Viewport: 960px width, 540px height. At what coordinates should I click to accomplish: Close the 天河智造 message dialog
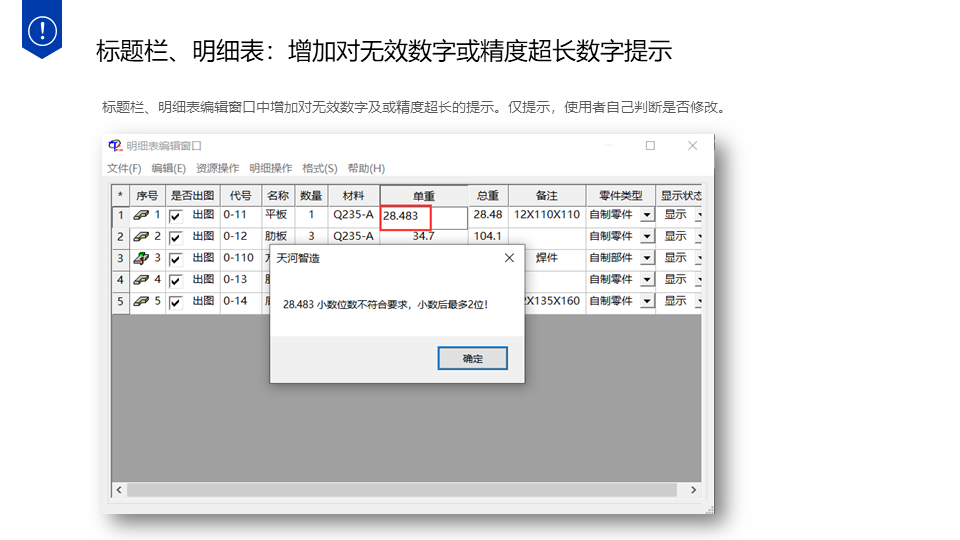click(x=509, y=258)
